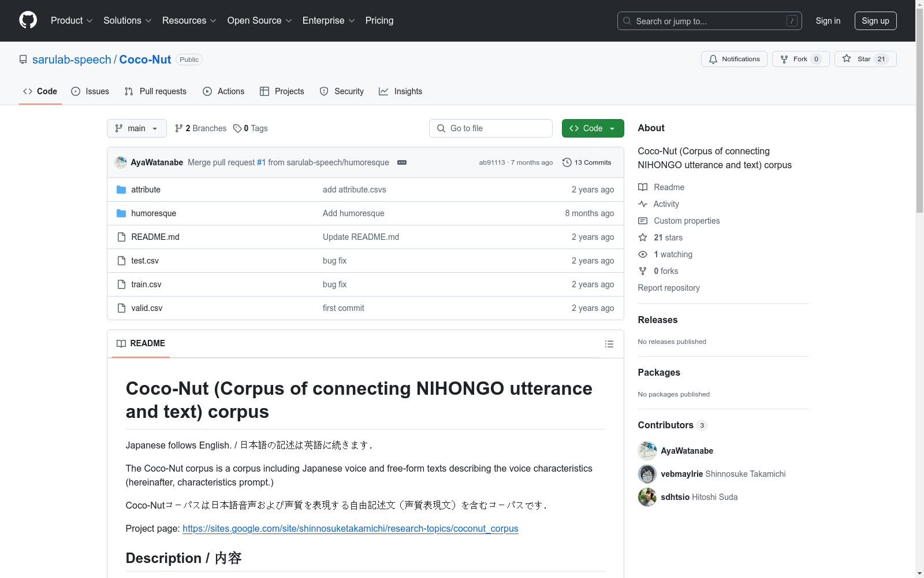This screenshot has height=578, width=924.
Task: View the 1 watching list
Action: (665, 254)
